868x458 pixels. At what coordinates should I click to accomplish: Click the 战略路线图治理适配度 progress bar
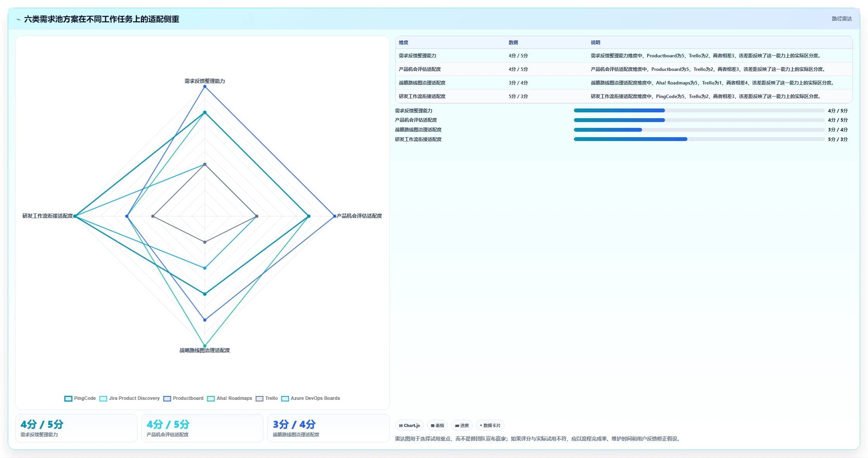699,130
